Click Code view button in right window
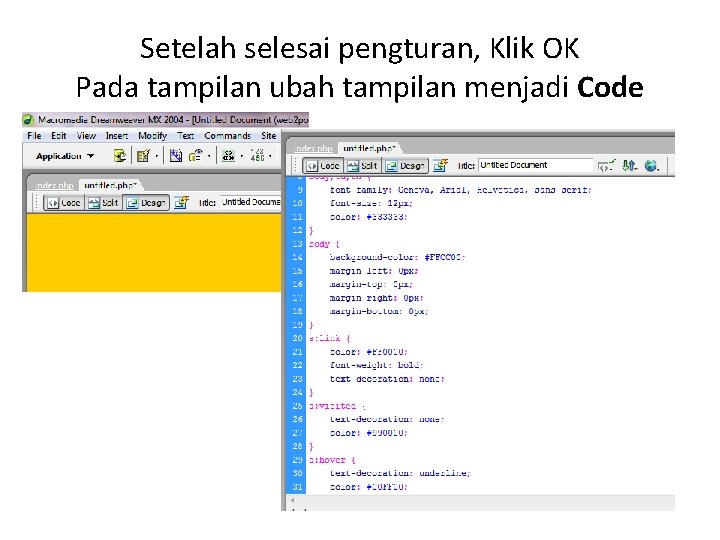The width and height of the screenshot is (720, 540). coord(323,166)
